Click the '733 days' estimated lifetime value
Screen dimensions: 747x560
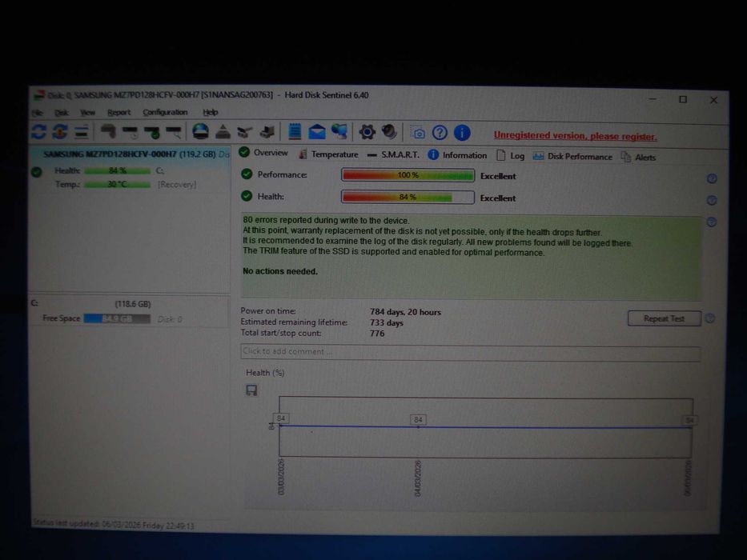pos(387,323)
